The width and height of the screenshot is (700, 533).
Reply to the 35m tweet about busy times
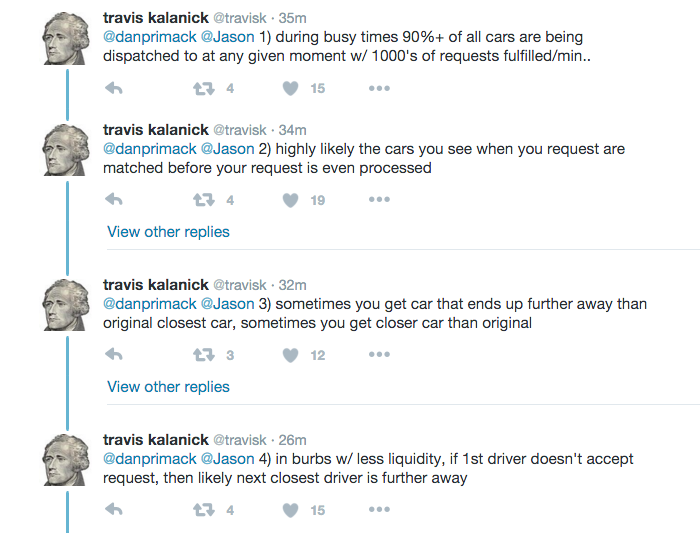pos(113,89)
